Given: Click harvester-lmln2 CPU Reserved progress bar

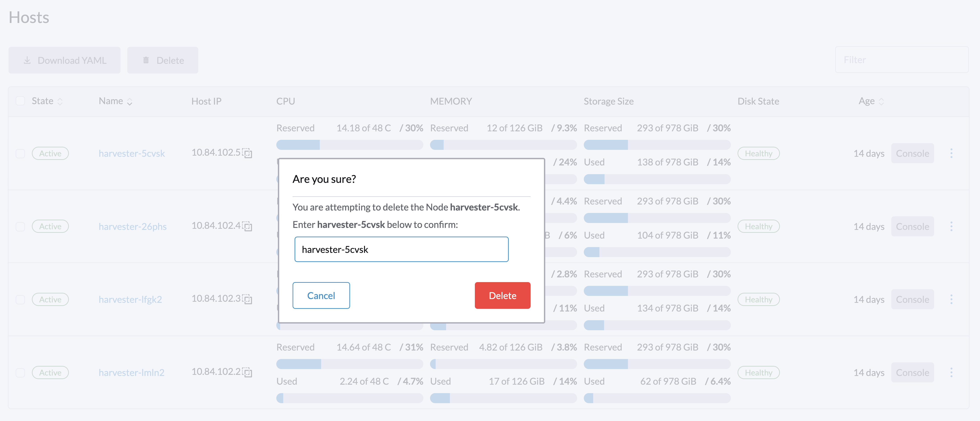Looking at the screenshot, I should 349,364.
